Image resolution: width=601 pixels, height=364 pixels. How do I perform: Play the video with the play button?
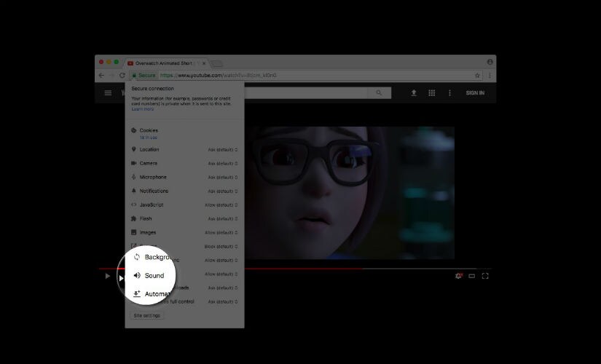click(107, 276)
